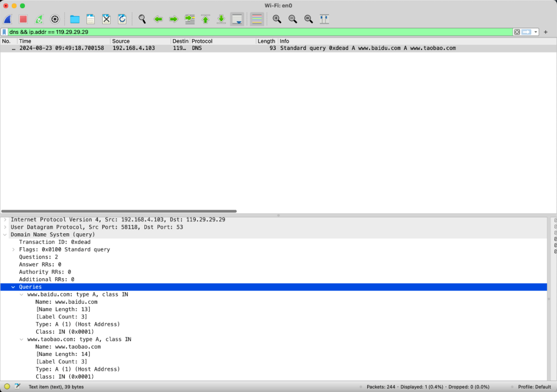Click the find packet magnifier icon

click(x=142, y=20)
